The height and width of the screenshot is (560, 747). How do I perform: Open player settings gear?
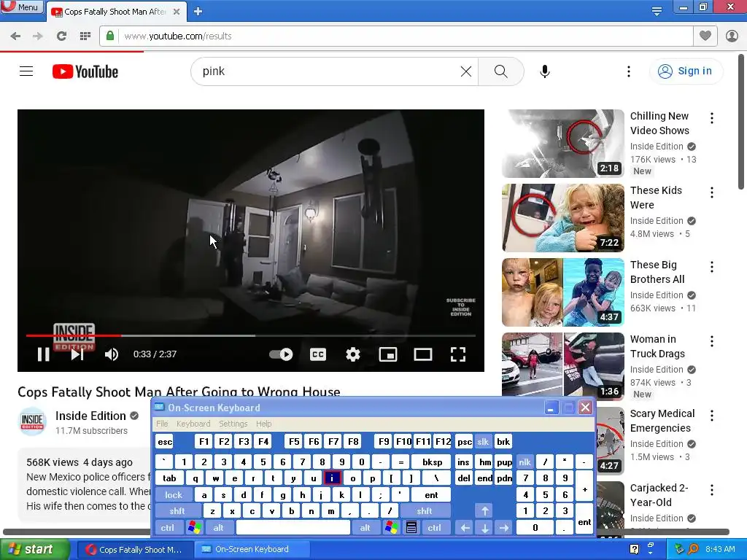(x=352, y=354)
